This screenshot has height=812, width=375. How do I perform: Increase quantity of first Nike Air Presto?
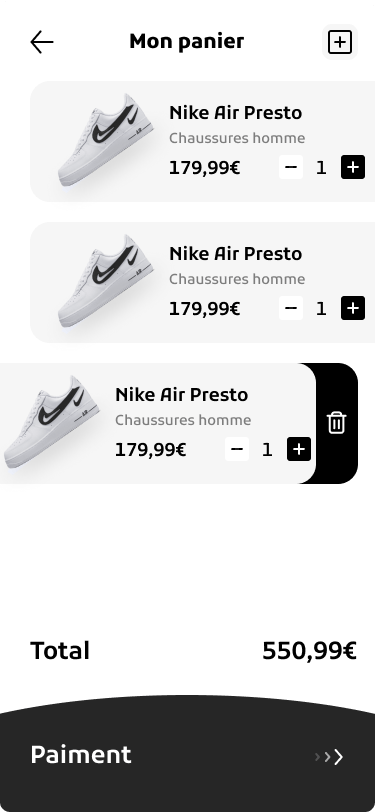pos(353,167)
